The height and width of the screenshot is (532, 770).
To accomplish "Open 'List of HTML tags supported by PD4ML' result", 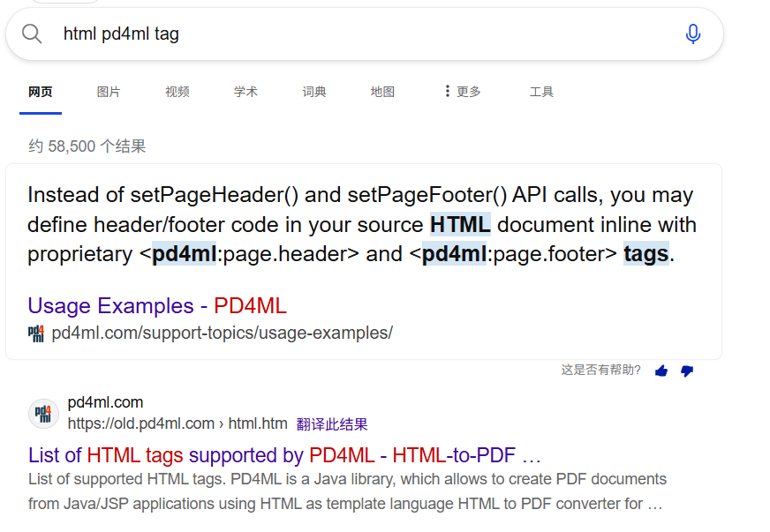I will [285, 455].
